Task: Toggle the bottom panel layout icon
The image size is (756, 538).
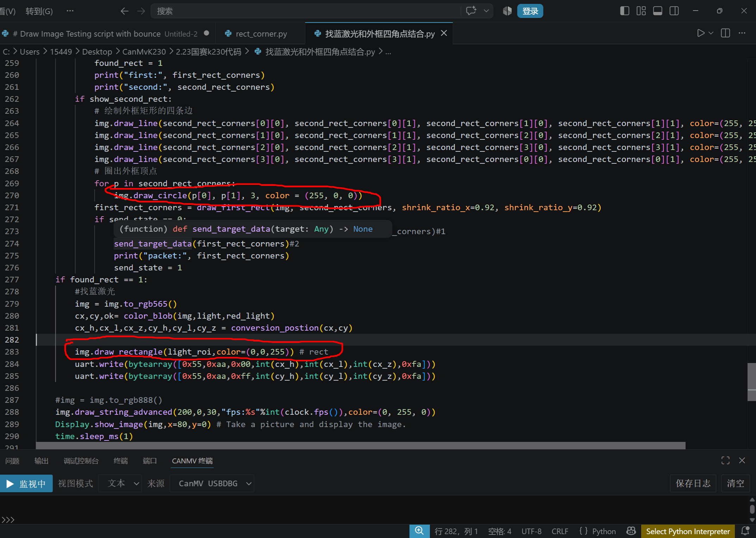Action: [x=657, y=11]
